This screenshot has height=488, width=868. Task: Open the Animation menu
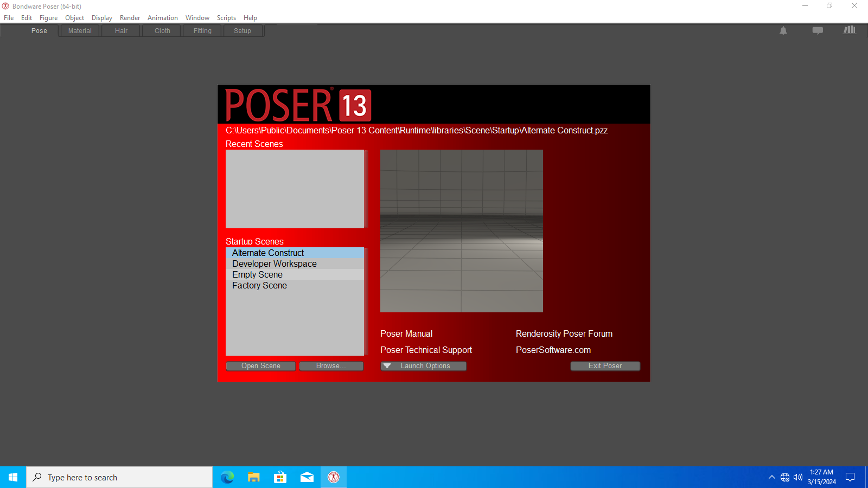[163, 18]
